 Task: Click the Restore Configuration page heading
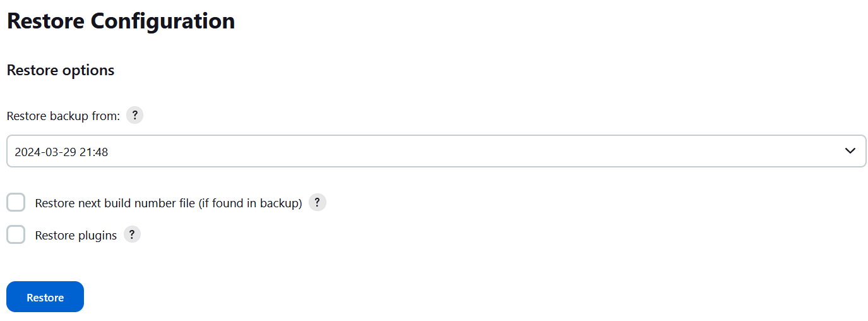coord(121,21)
